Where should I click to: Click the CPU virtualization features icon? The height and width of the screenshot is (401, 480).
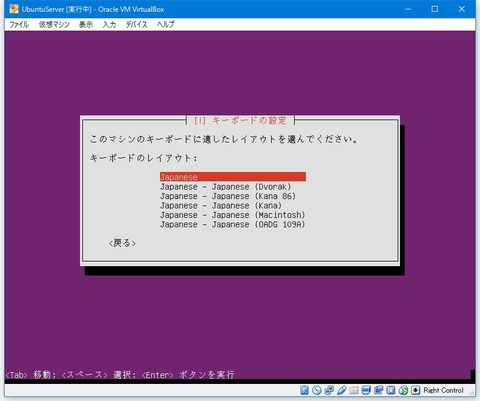(391, 390)
